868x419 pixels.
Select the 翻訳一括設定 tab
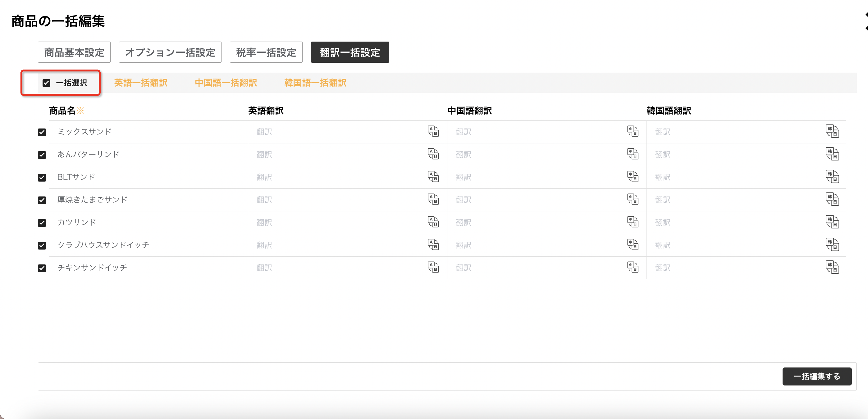pos(350,52)
